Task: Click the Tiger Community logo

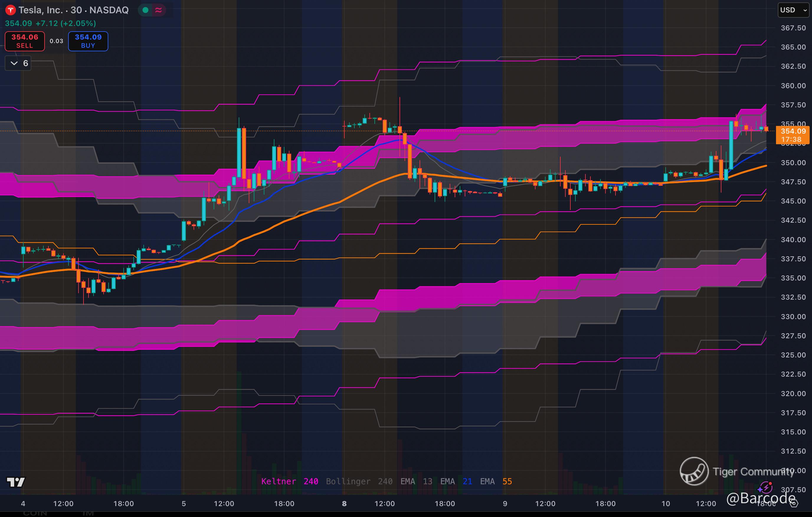Action: 694,471
